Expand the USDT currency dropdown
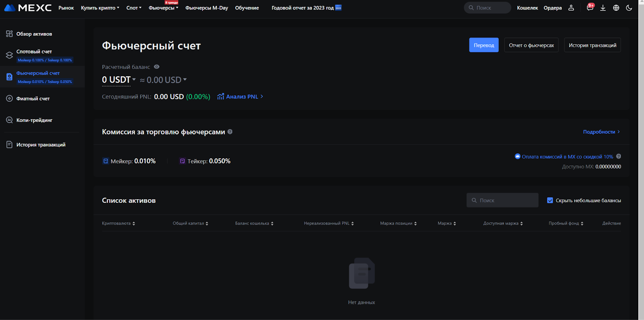 pyautogui.click(x=134, y=79)
